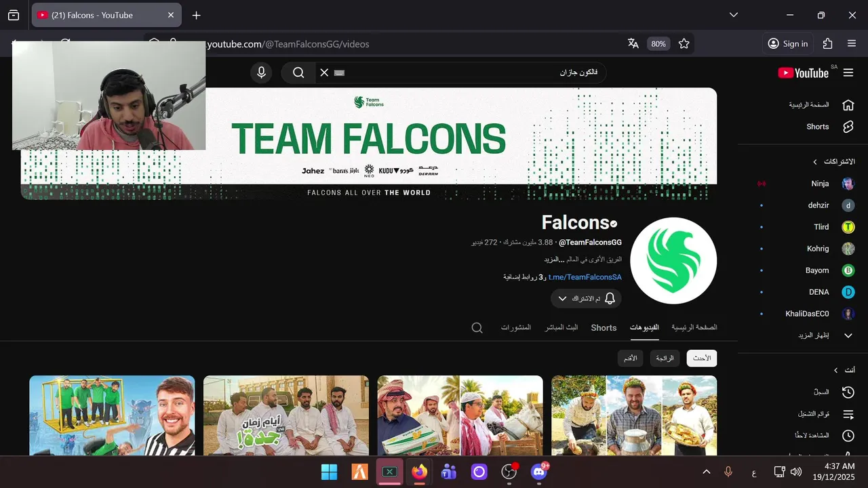
Task: Select the Falcons - YouTube browser tab
Action: (x=106, y=15)
